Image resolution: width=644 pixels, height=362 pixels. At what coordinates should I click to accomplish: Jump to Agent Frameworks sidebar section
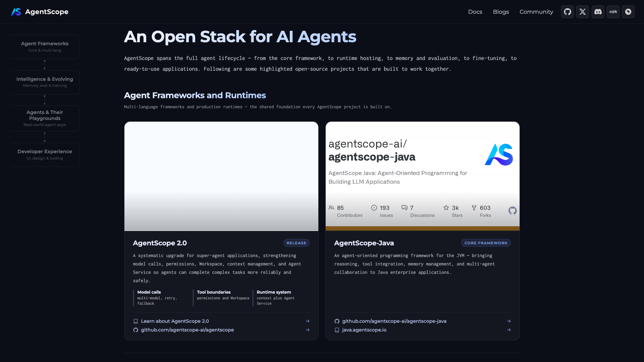(45, 47)
